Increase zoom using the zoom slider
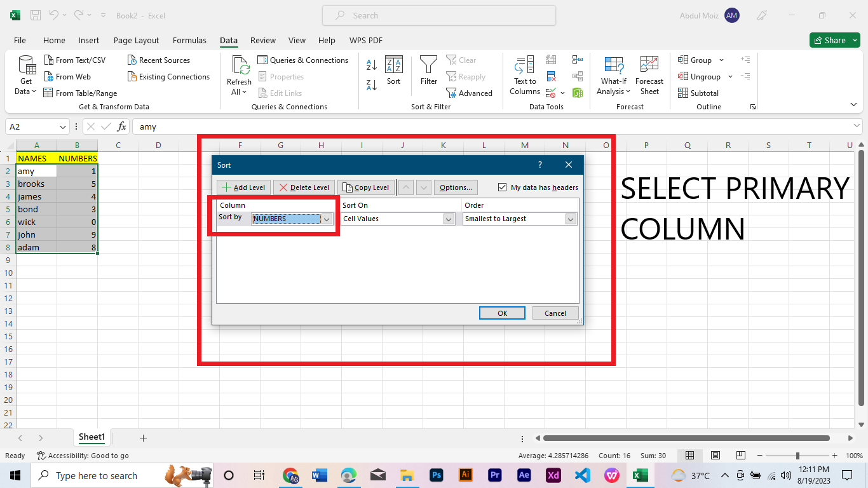Viewport: 868px width, 488px height. click(x=834, y=456)
